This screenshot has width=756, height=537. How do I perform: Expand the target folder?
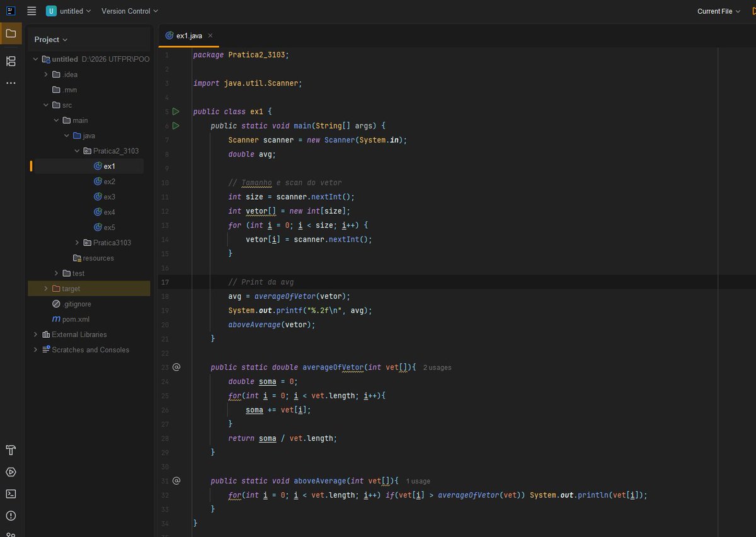(x=45, y=288)
